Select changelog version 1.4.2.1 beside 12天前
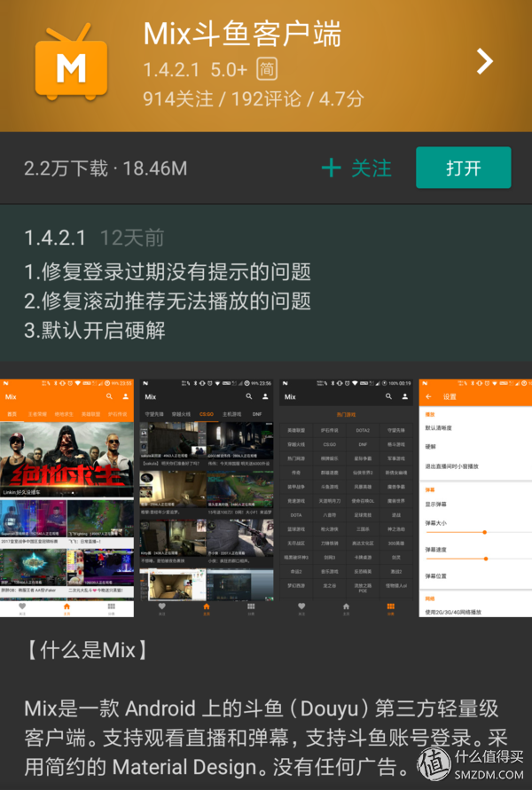 click(55, 238)
